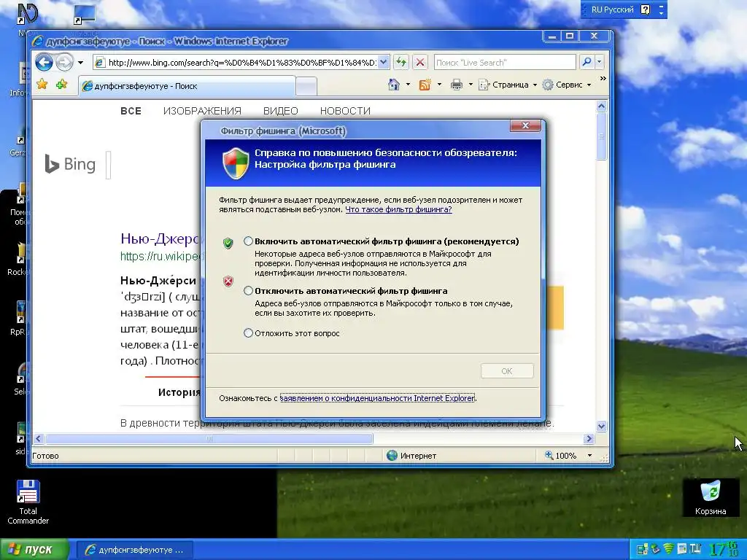Click the language bar help icon
The width and height of the screenshot is (747, 560).
(x=645, y=9)
